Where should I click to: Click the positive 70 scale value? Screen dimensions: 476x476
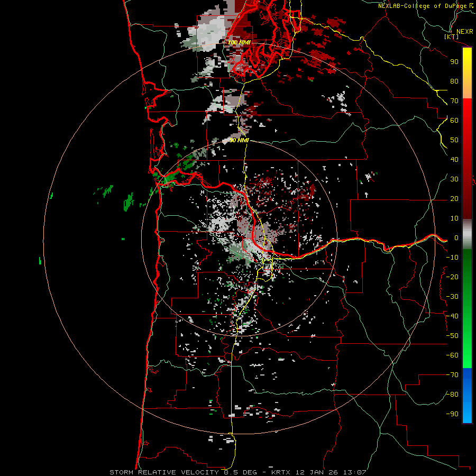coord(454,101)
